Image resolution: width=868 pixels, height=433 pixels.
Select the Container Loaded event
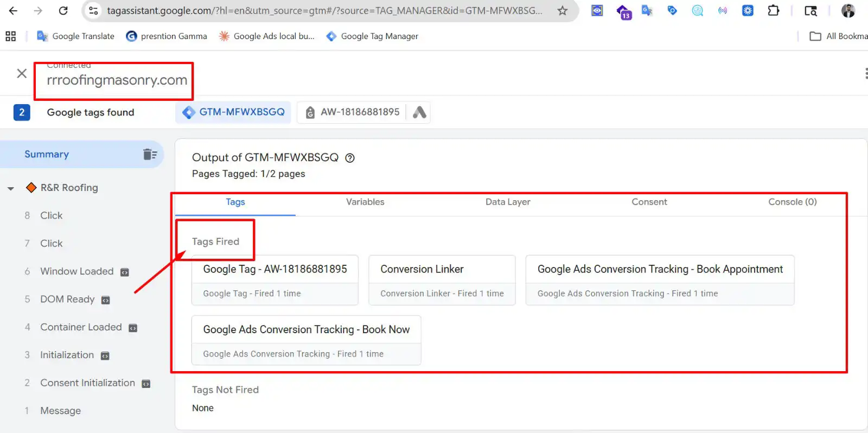point(81,328)
